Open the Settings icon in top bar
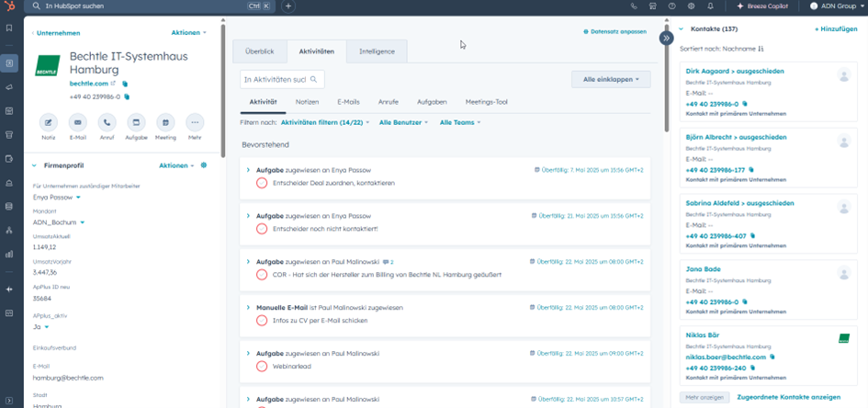The height and width of the screenshot is (408, 868). click(x=691, y=6)
